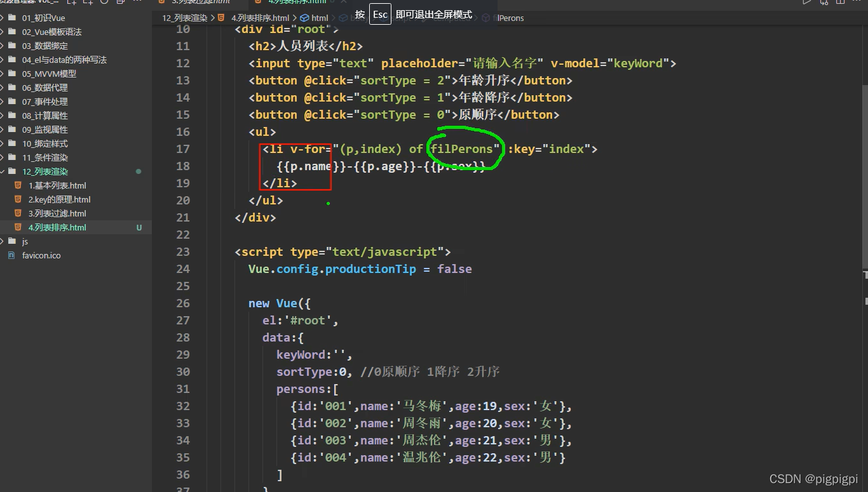Open the 10_绑定样式 folder

pyautogui.click(x=44, y=143)
